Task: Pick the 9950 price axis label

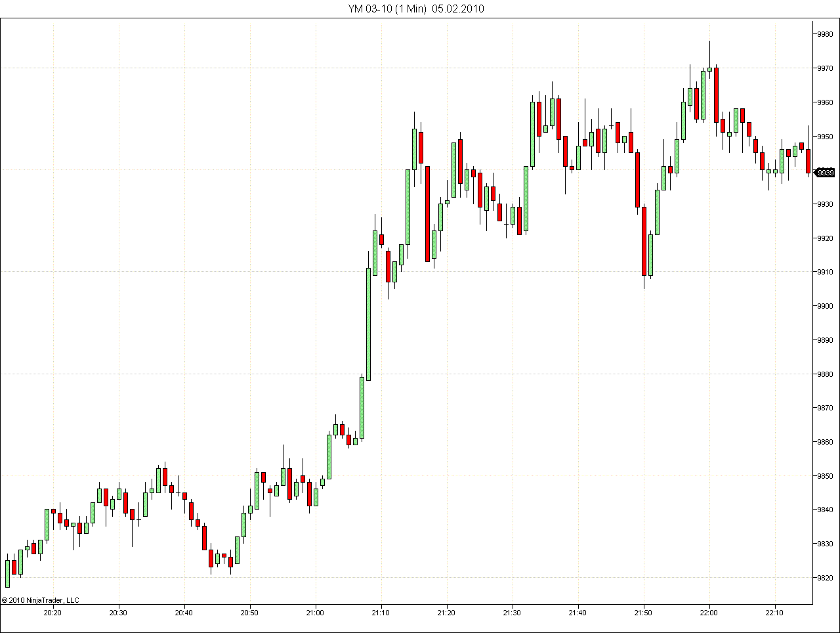Action: [x=824, y=137]
